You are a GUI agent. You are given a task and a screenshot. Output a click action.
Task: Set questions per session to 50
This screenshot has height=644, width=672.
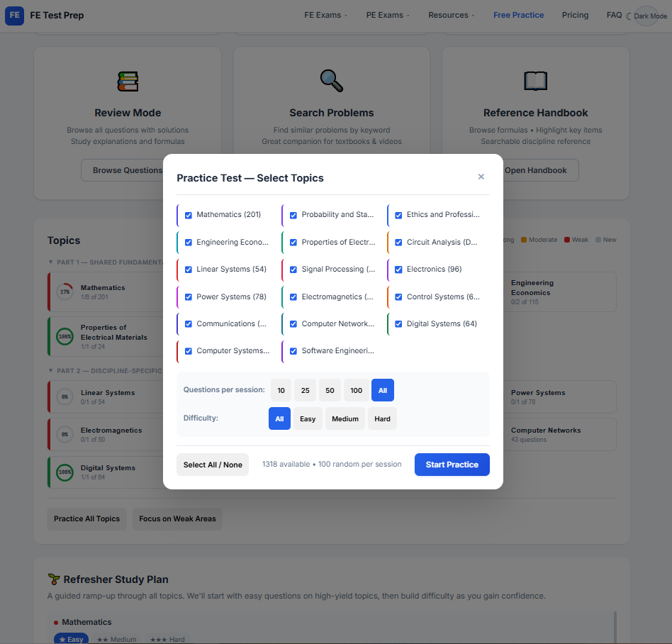330,390
